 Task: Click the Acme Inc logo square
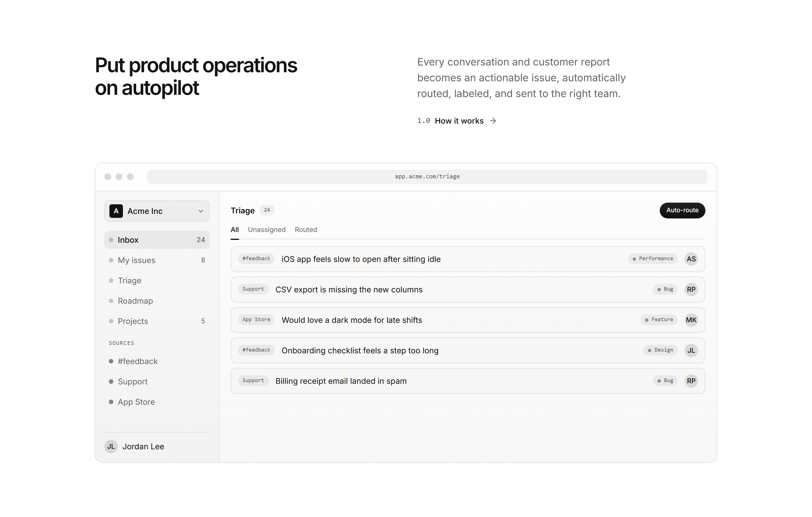pyautogui.click(x=116, y=211)
